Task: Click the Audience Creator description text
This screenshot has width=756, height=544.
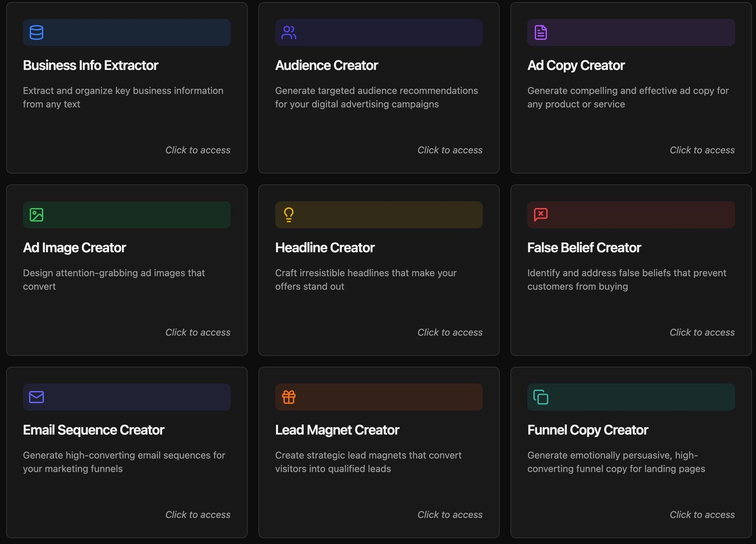Action: pyautogui.click(x=376, y=97)
